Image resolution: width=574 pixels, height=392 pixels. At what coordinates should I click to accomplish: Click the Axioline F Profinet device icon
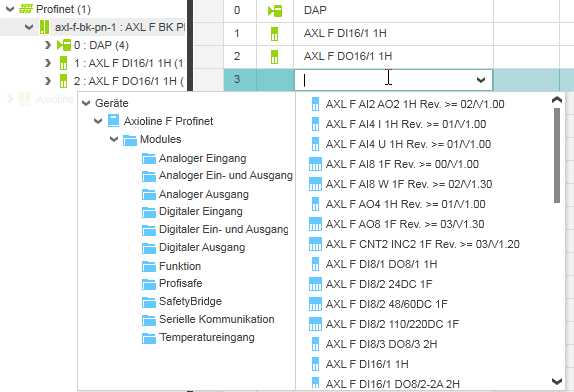[113, 121]
